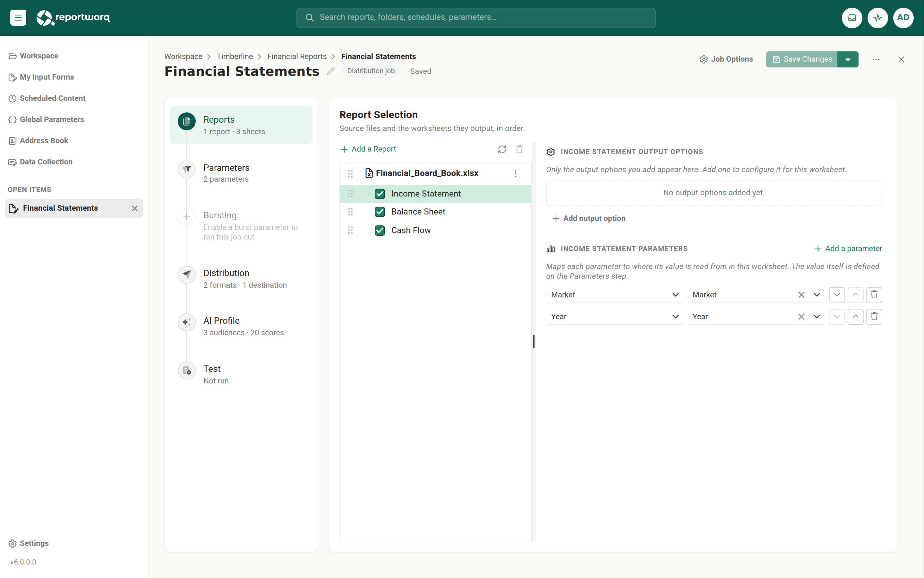The height and width of the screenshot is (578, 924).
Task: Go to Workspace breadcrumb
Action: pyautogui.click(x=183, y=57)
